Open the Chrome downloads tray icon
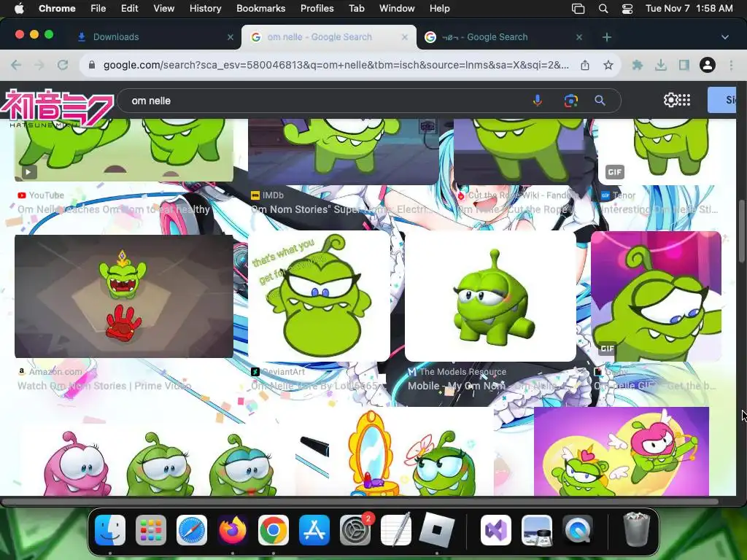The height and width of the screenshot is (560, 747). (x=660, y=65)
